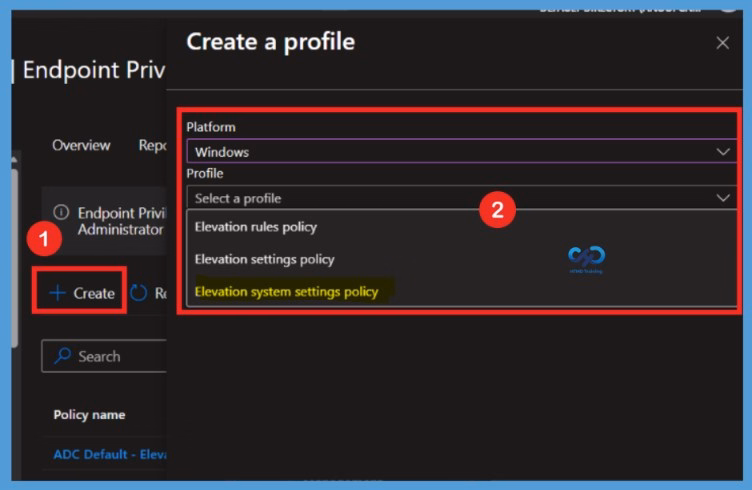The height and width of the screenshot is (490, 752).
Task: Switch to the Overview tab
Action: (x=81, y=145)
